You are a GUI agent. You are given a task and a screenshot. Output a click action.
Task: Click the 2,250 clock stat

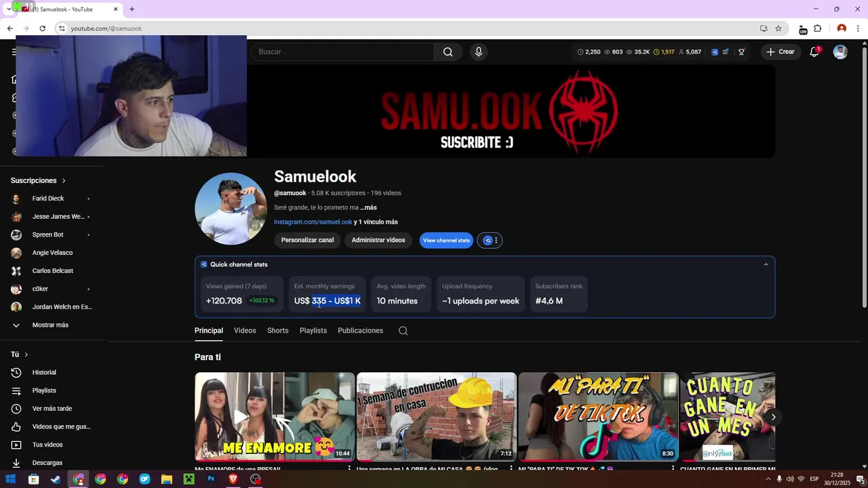(589, 52)
